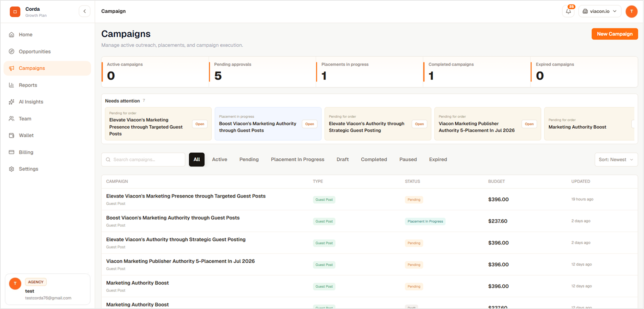Select the Marketing Authority Boost attention card
This screenshot has height=309, width=644.
[589, 124]
